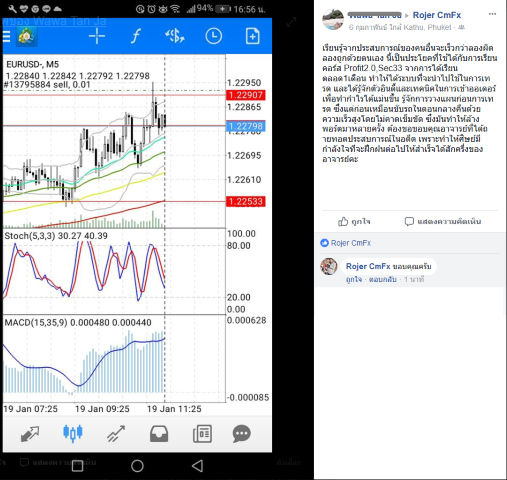Select the Chart candlestick tab
Screen dimensions: 507x480
pyautogui.click(x=73, y=433)
